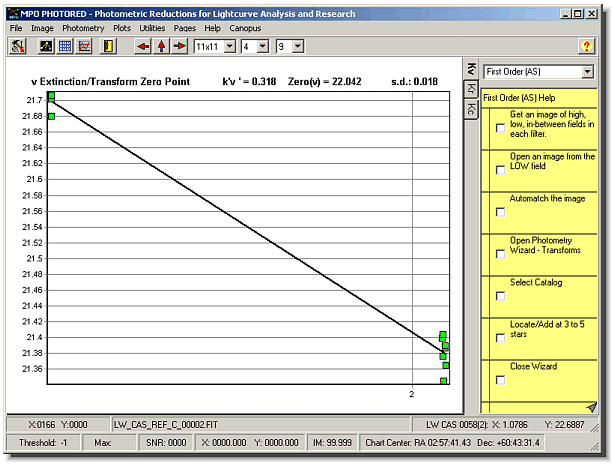Switch to the Kc vertical tab
This screenshot has height=465, width=613.
tap(471, 109)
